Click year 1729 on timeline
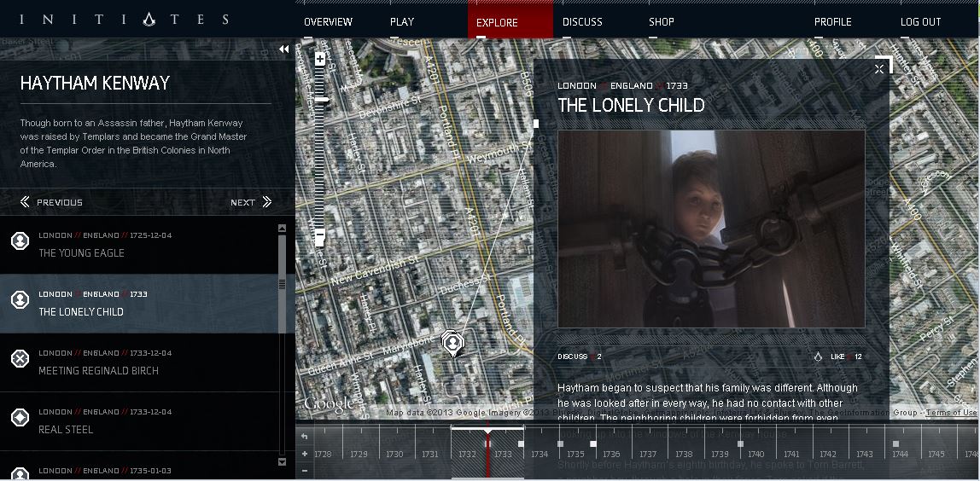Image resolution: width=980 pixels, height=481 pixels. tap(359, 455)
